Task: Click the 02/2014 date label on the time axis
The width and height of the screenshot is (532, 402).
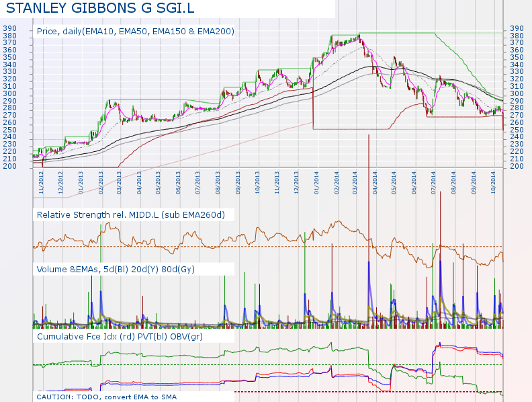Action: (x=337, y=183)
